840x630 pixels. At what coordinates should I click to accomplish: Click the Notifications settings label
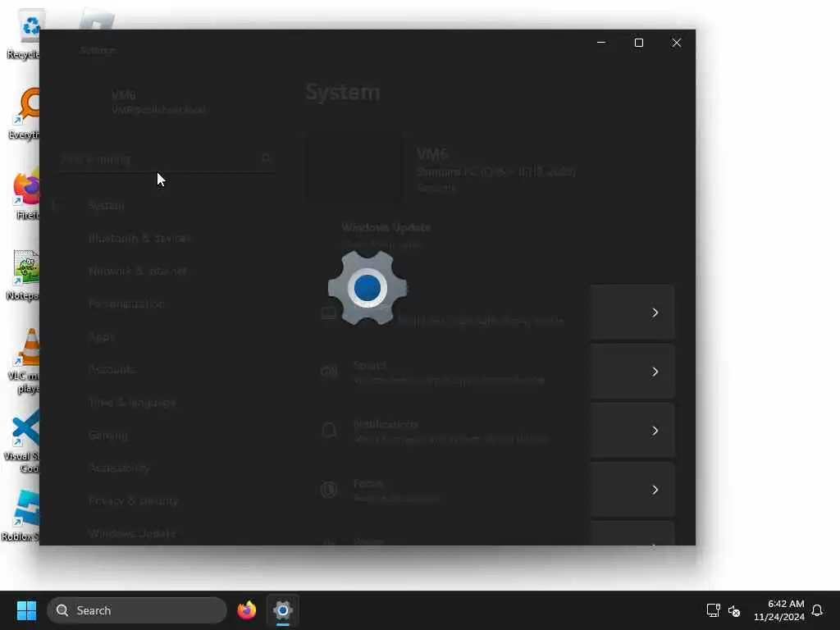(x=386, y=424)
